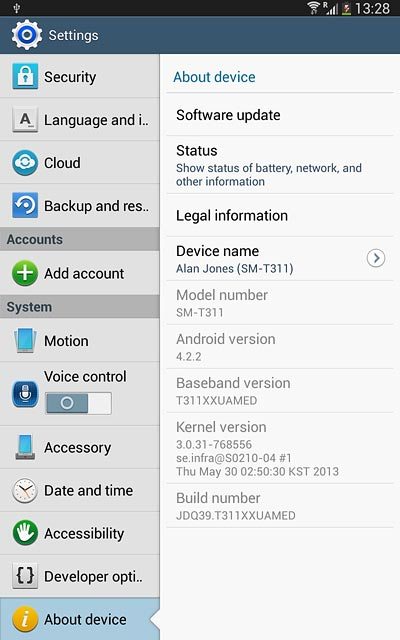Open Backup and reset icon
400x640 pixels.
click(x=25, y=205)
